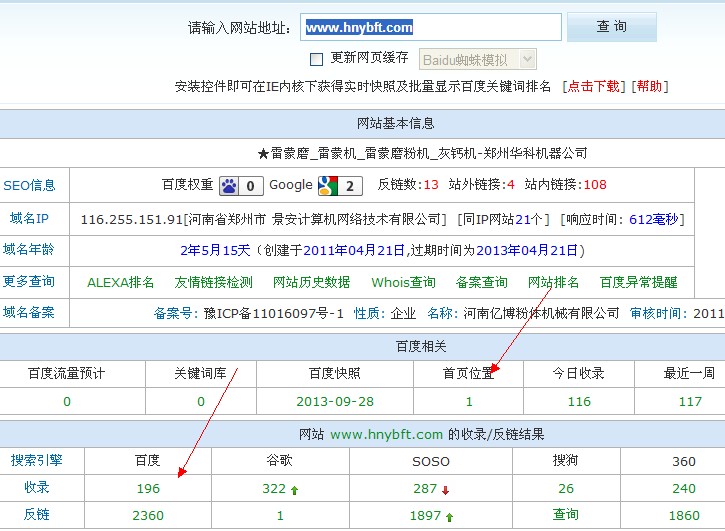This screenshot has width=725, height=531.
Task: Click red down arrow beside 287
Action: pyautogui.click(x=445, y=490)
